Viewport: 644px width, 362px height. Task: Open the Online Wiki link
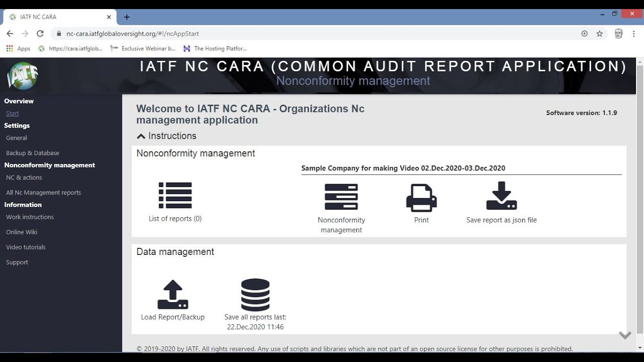22,232
